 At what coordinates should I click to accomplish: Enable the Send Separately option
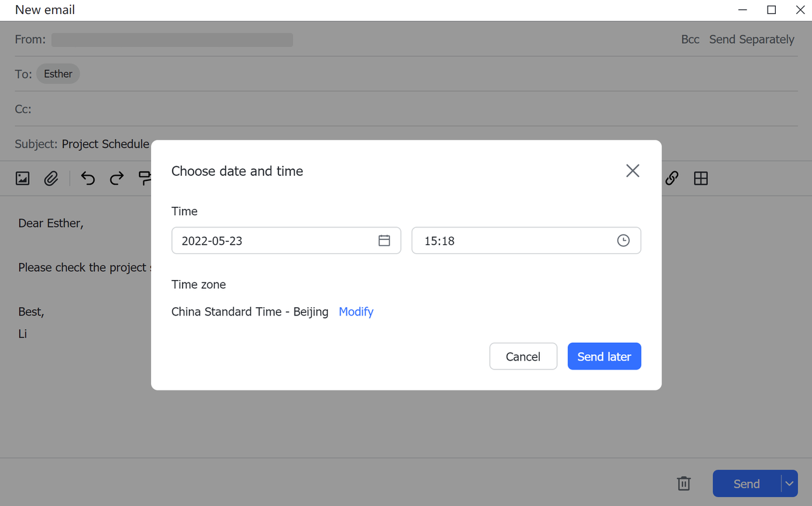click(752, 39)
